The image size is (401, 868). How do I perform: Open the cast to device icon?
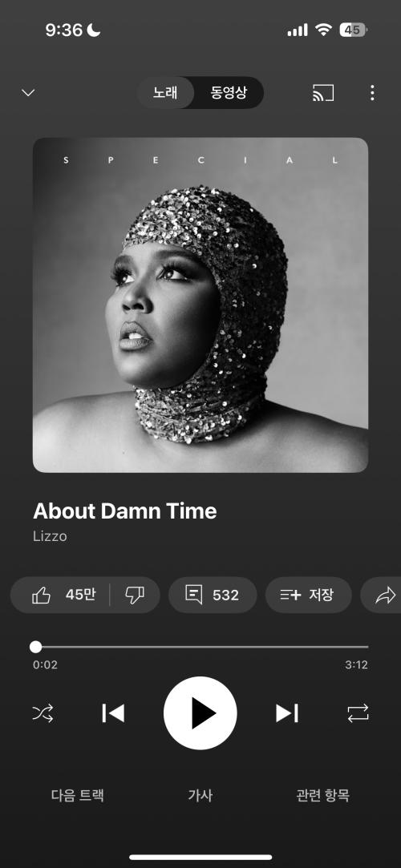tap(323, 92)
